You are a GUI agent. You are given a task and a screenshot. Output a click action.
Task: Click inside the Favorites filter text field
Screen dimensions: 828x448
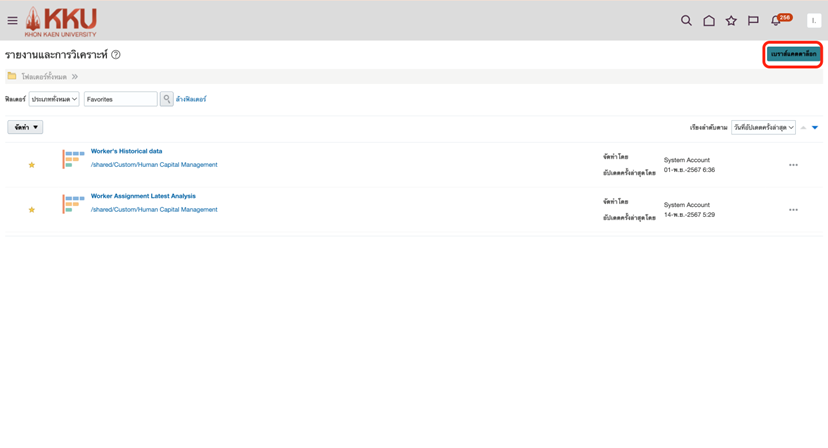(120, 99)
